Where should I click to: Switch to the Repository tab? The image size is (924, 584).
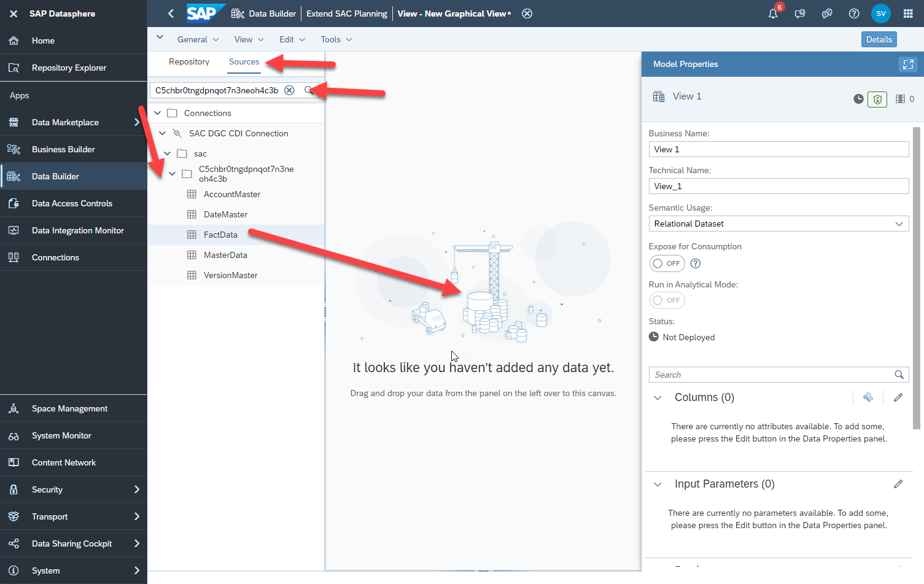point(188,61)
